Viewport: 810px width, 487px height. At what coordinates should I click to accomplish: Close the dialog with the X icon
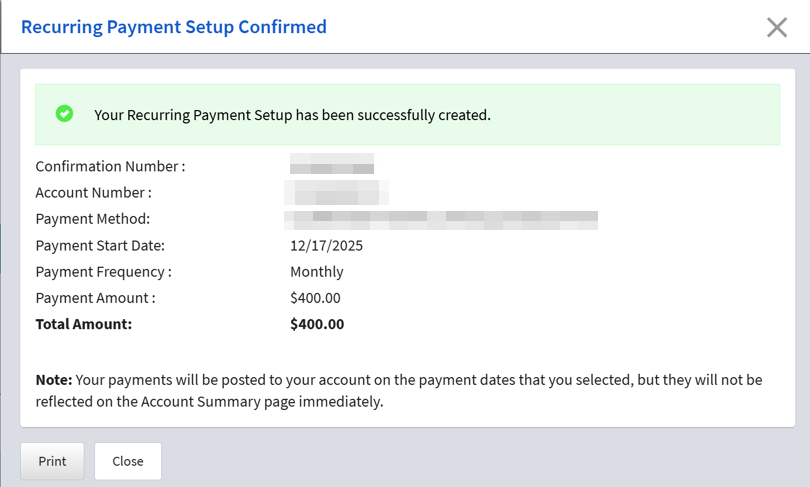coord(777,27)
